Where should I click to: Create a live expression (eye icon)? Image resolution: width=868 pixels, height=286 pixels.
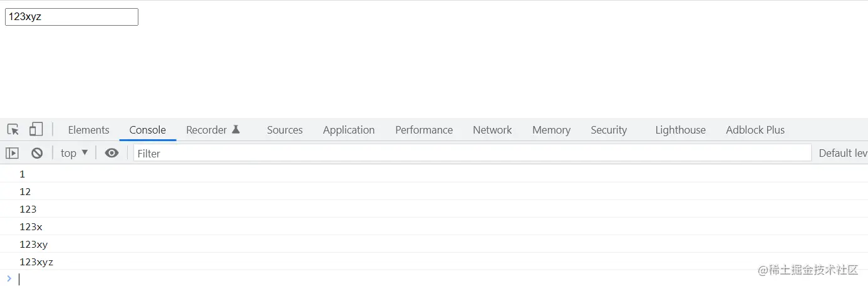point(111,153)
